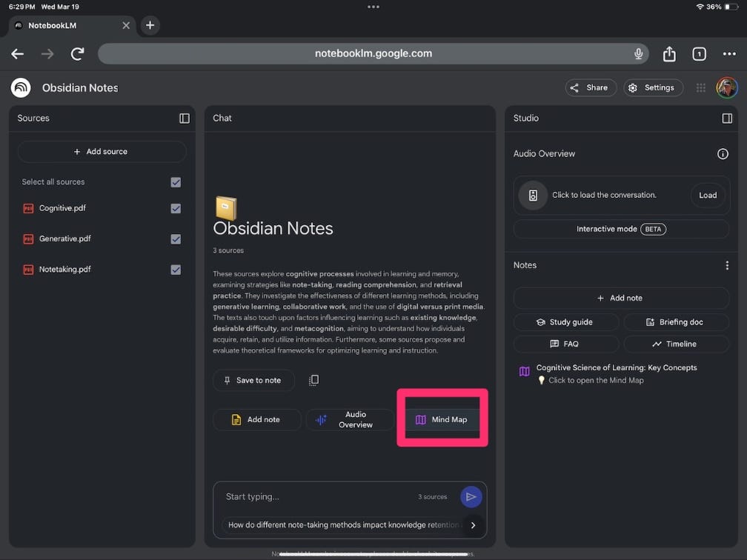Uncheck the Notetaking.pdf source checkbox
The image size is (747, 560).
tap(176, 270)
